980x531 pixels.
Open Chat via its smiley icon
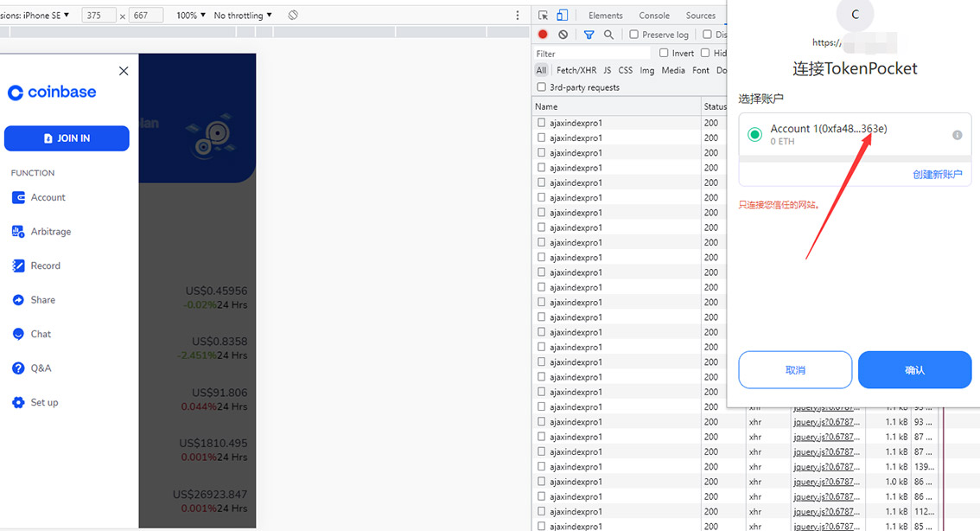pyautogui.click(x=18, y=334)
